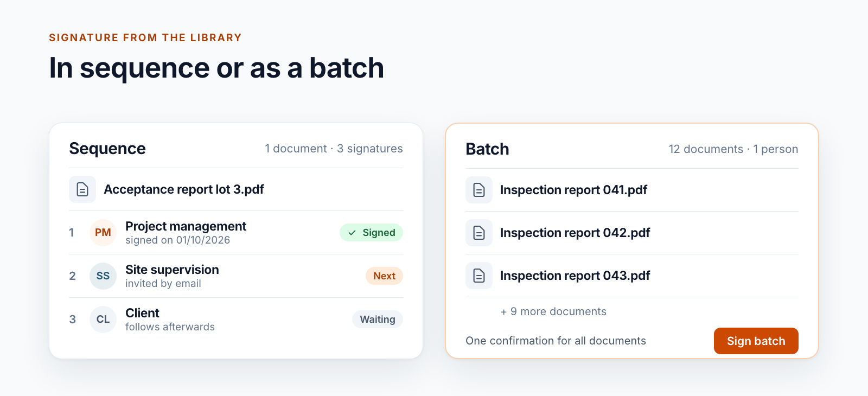Image resolution: width=868 pixels, height=396 pixels.
Task: Click the SIGNATURE FROM THE LIBRARY label
Action: coord(145,37)
